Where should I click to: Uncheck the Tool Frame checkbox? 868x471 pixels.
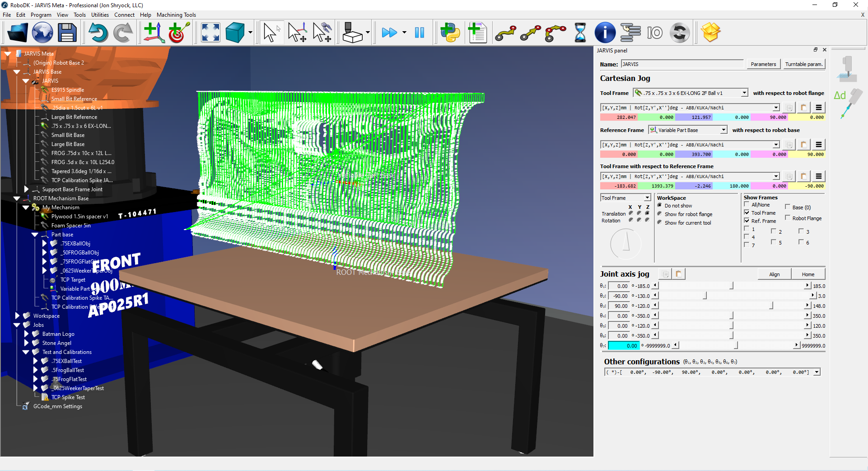tap(747, 212)
